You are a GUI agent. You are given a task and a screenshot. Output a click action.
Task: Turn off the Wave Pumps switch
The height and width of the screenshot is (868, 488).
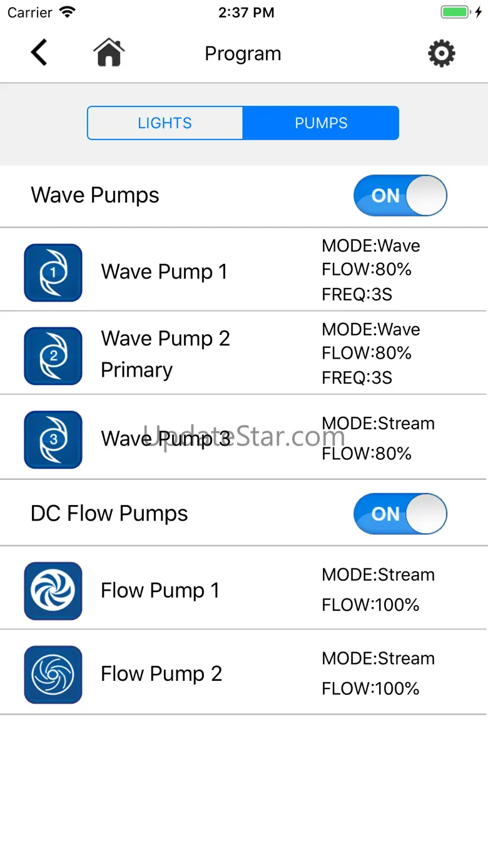coord(400,195)
